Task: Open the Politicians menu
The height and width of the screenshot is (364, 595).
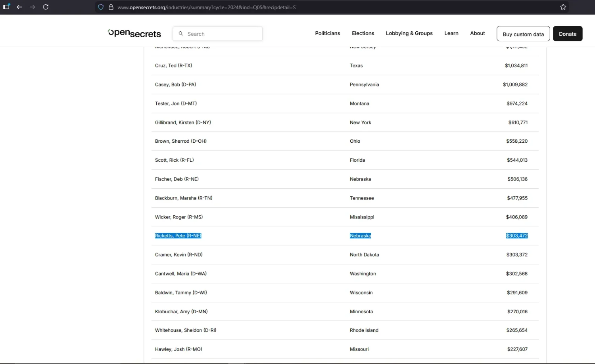Action: coord(328,33)
